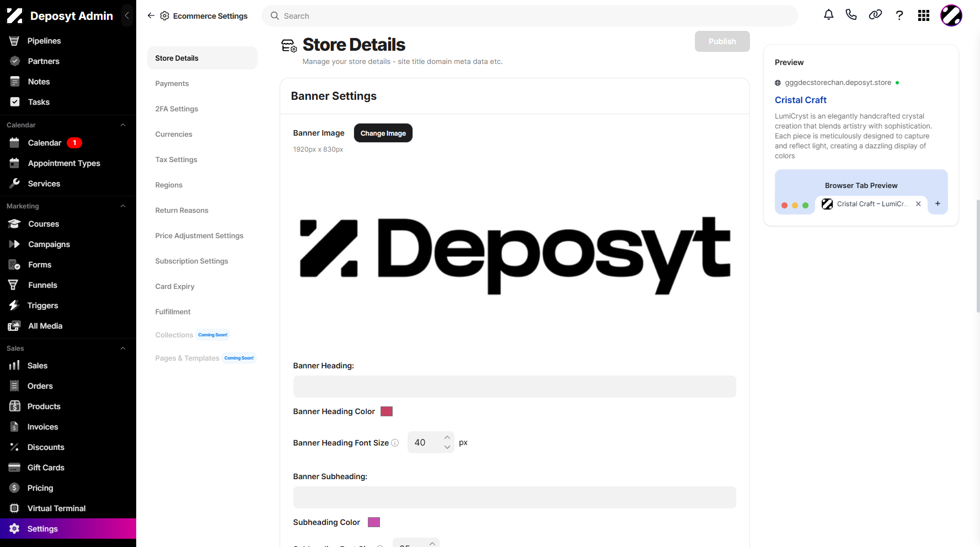980x547 pixels.
Task: Click the Publish button
Action: [x=722, y=41]
